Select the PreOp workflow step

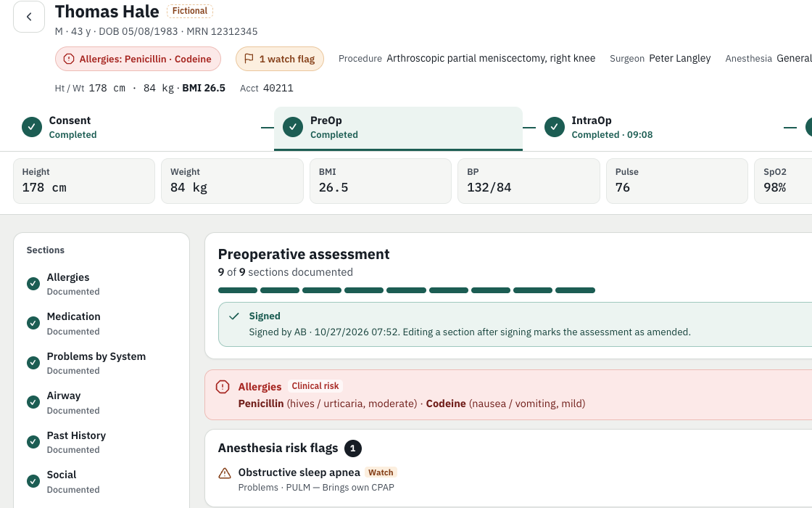click(x=398, y=128)
